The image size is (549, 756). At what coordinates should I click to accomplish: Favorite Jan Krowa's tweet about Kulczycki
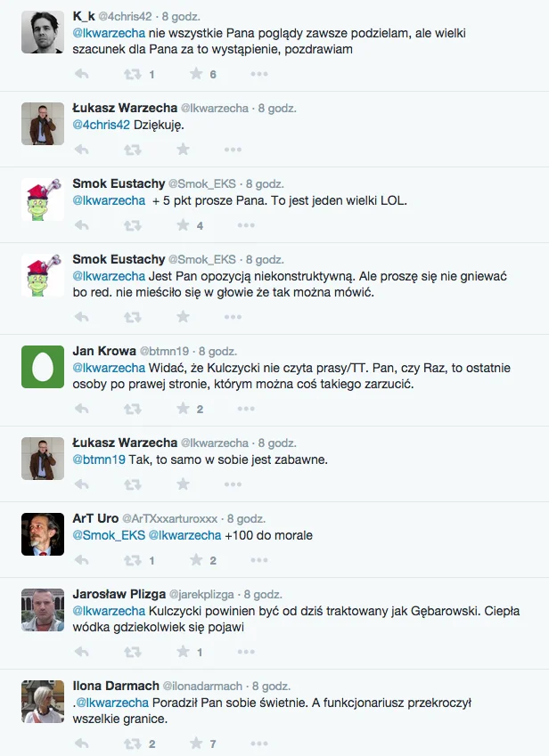tap(183, 409)
